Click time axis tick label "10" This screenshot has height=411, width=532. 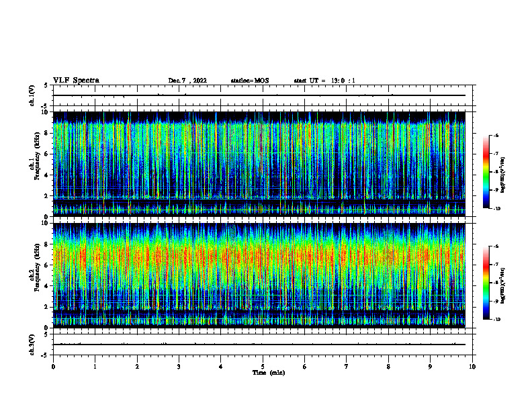click(x=472, y=367)
